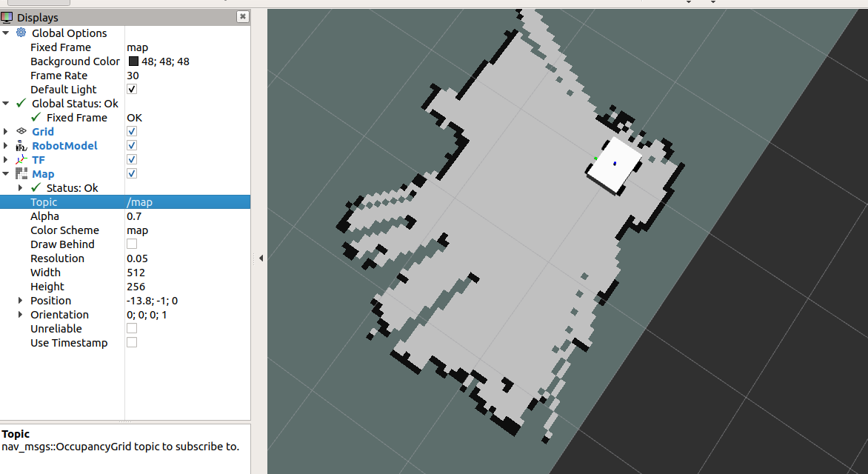
Task: Enable the Draw Behind checkbox
Action: [x=132, y=244]
